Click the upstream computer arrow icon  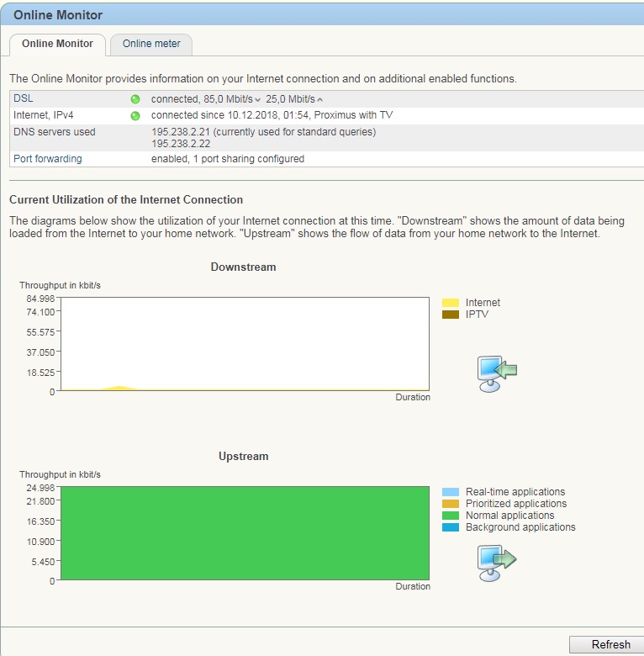point(496,563)
